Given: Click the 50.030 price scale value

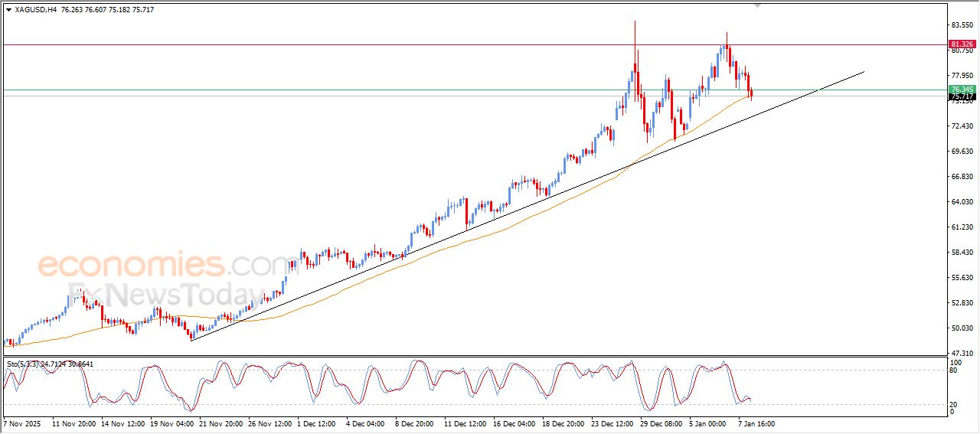Looking at the screenshot, I should pyautogui.click(x=961, y=328).
